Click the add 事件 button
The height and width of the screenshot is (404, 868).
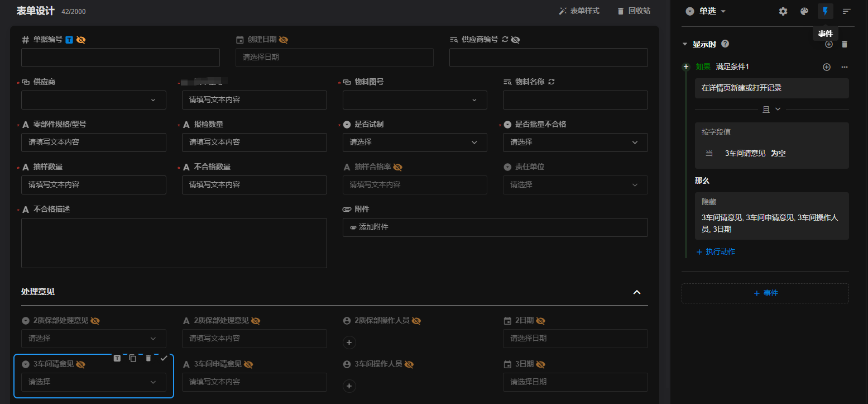tap(765, 293)
